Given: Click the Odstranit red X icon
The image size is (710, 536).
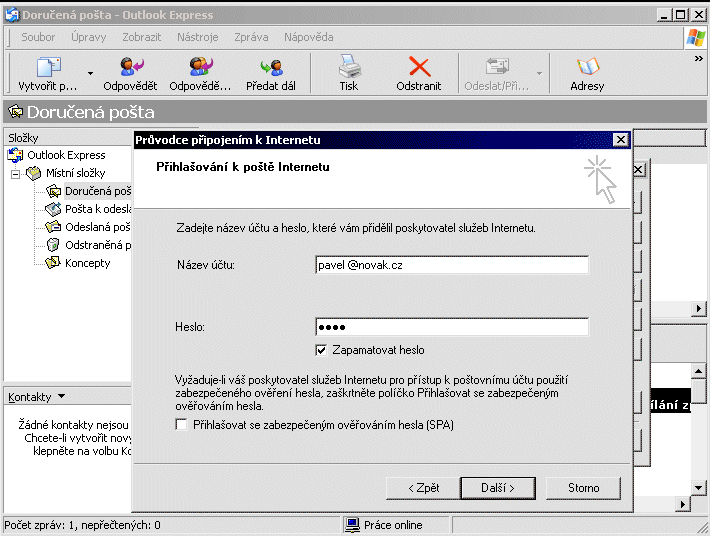Looking at the screenshot, I should point(419,66).
